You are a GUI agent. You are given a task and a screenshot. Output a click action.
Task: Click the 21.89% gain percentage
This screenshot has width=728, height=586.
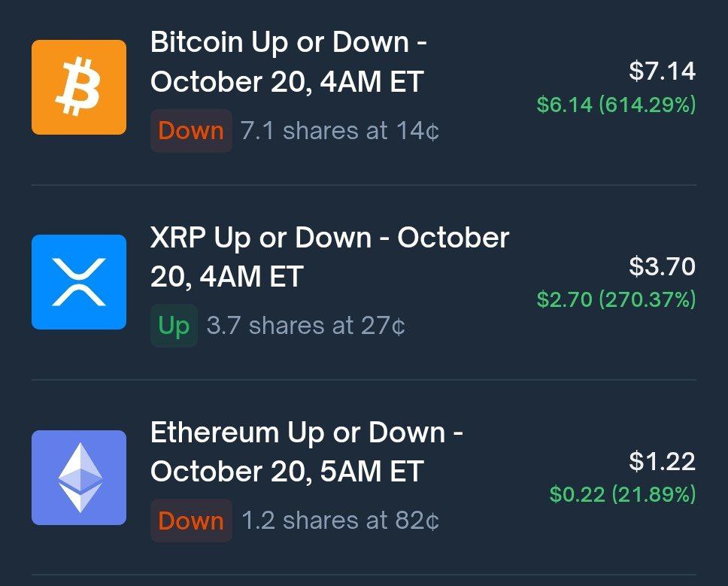coord(653,494)
